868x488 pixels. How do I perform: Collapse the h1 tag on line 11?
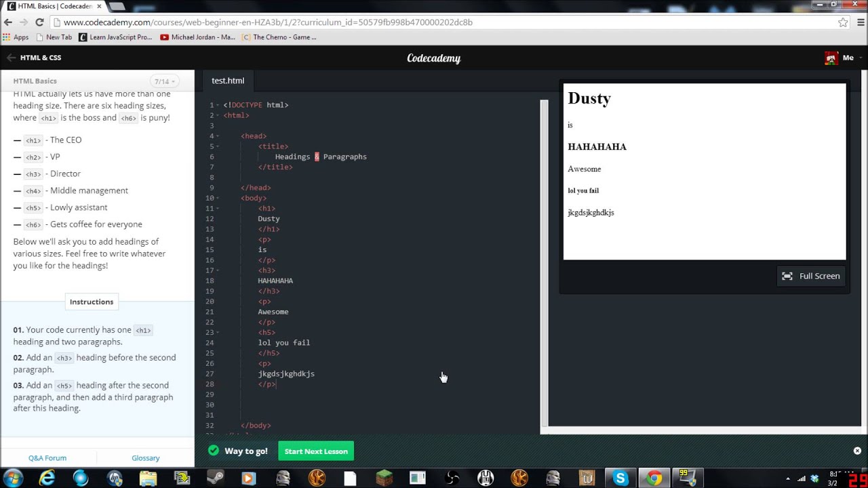point(217,208)
